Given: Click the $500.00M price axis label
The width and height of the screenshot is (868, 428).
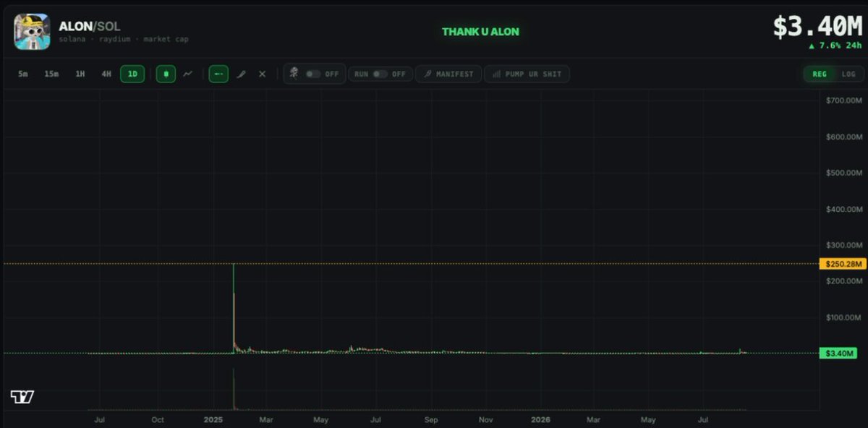Looking at the screenshot, I should click(844, 173).
